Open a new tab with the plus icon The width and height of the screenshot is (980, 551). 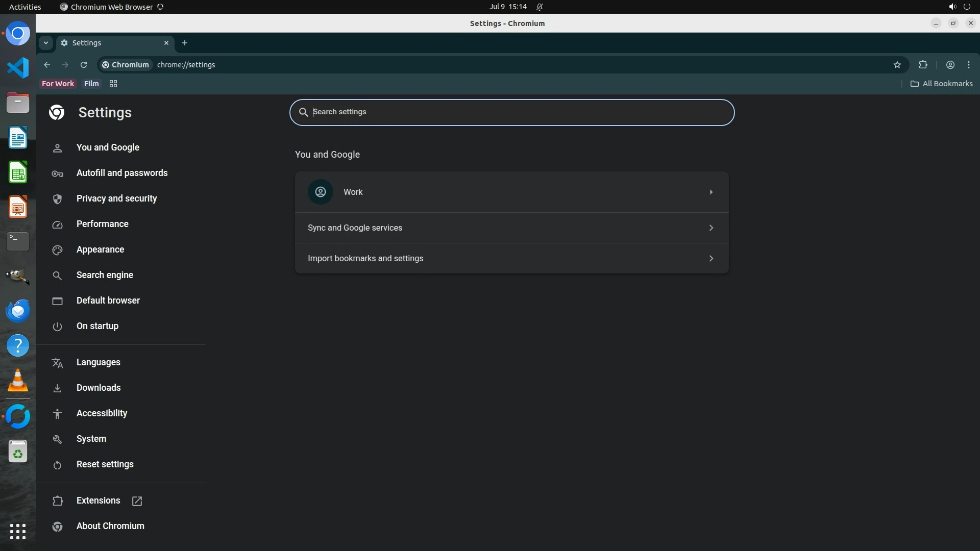point(185,43)
